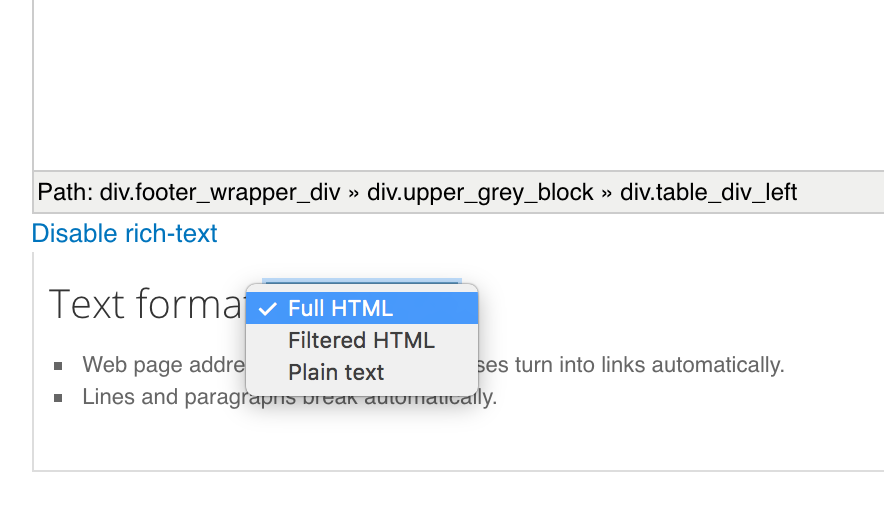Click the square bullet before Web page
This screenshot has width=884, height=506.
(x=58, y=366)
